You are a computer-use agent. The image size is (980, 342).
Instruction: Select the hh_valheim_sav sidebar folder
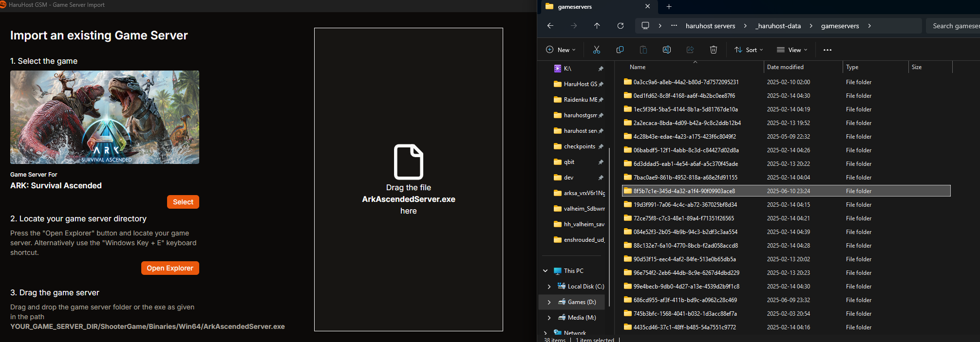pos(579,224)
